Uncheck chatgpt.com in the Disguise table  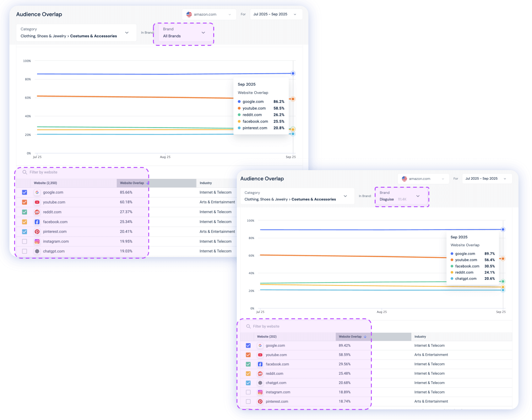(248, 383)
